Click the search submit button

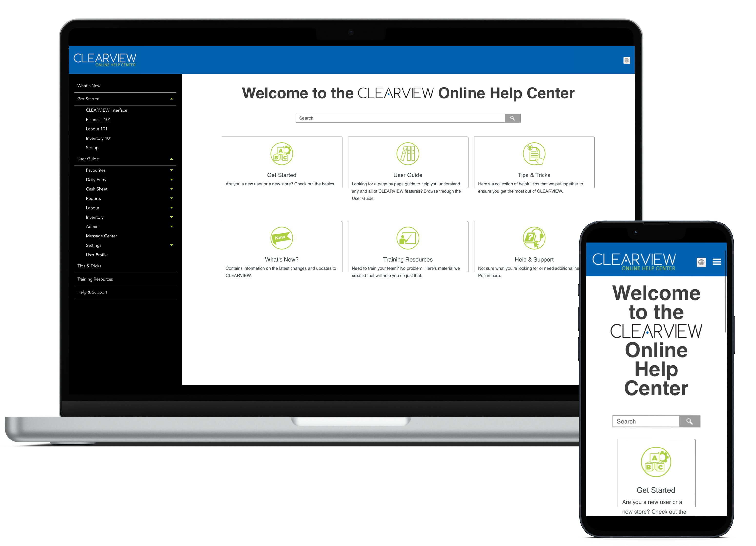[512, 118]
